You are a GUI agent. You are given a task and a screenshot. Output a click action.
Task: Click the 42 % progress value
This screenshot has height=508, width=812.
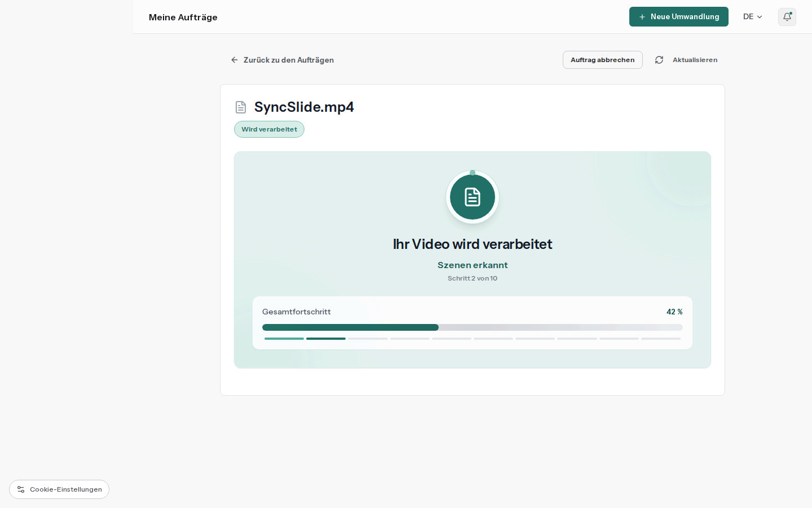click(x=674, y=312)
